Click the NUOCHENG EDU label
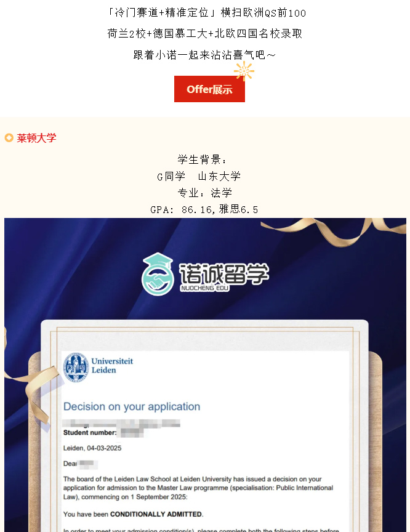 pyautogui.click(x=205, y=288)
